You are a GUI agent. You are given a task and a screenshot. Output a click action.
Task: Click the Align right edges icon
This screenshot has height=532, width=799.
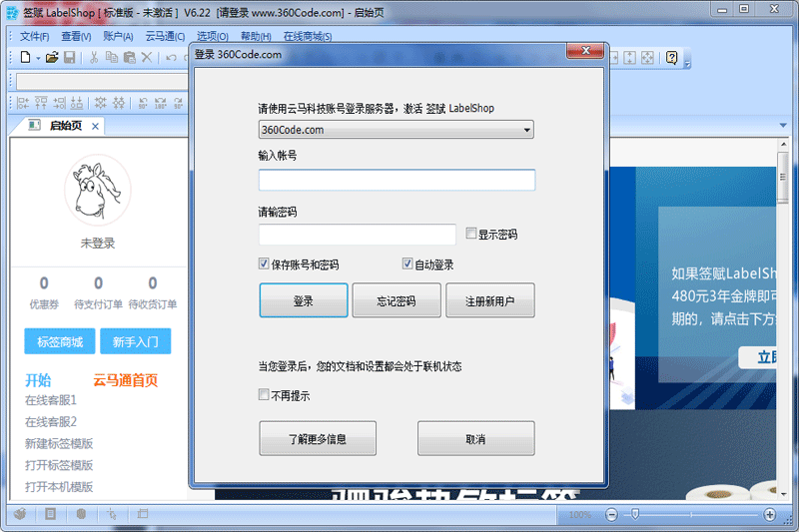(59, 103)
